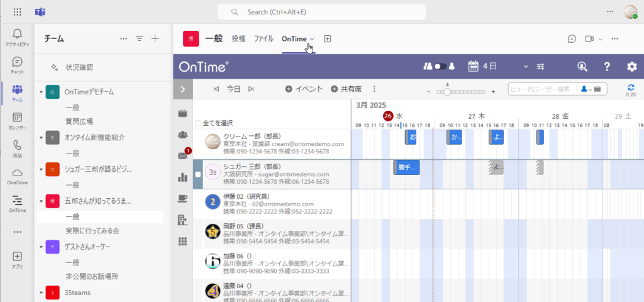Create or join team plus icon
Image resolution: width=644 pixels, height=302 pixels.
click(155, 38)
